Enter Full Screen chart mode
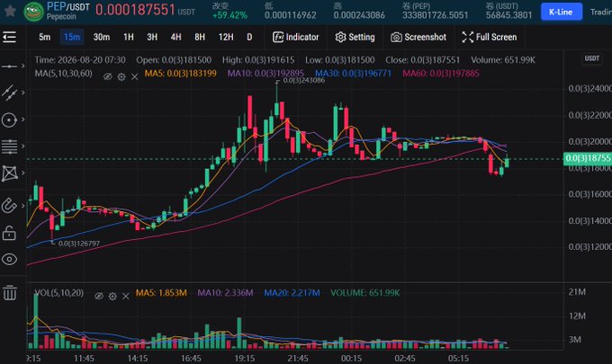The image size is (612, 364). tap(490, 37)
